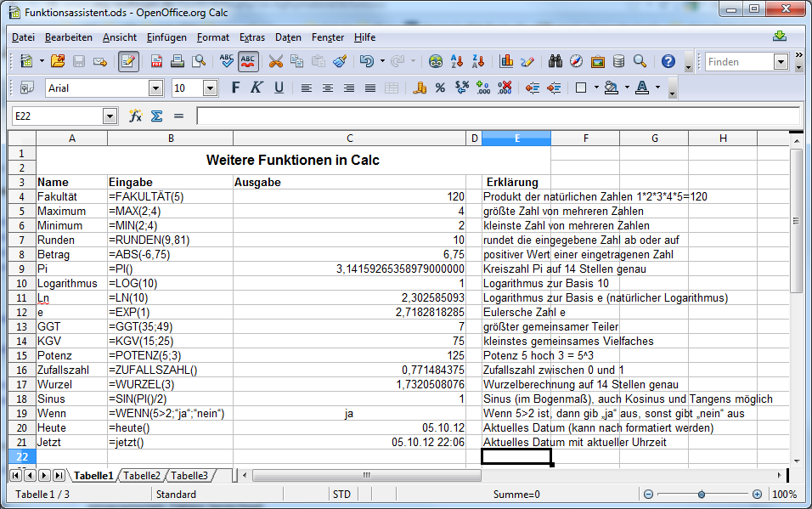Click the zoom-in plus button
The image size is (812, 509).
point(757,495)
